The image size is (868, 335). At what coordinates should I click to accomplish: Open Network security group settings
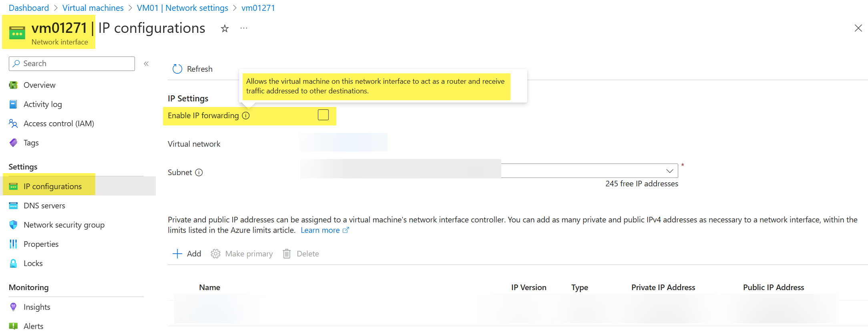tap(64, 225)
